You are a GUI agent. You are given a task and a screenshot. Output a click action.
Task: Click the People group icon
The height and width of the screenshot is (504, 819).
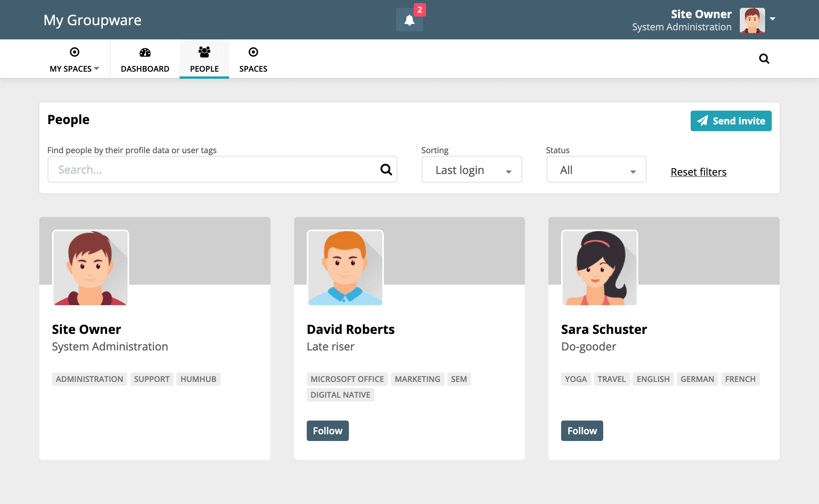coord(204,52)
